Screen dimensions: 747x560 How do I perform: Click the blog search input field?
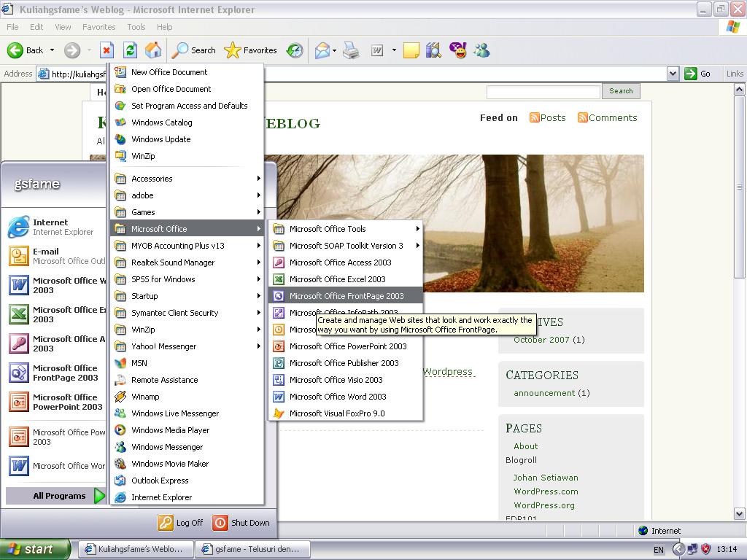[x=543, y=91]
